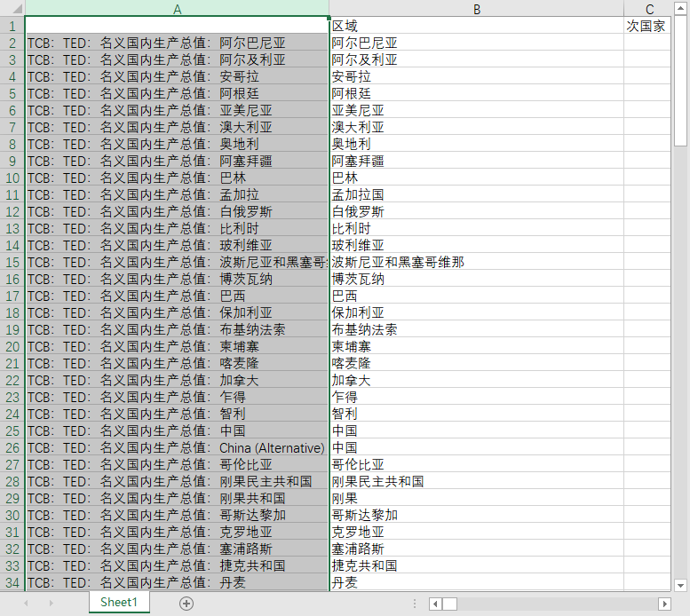Click vertical scrollbar up arrow

click(x=680, y=7)
